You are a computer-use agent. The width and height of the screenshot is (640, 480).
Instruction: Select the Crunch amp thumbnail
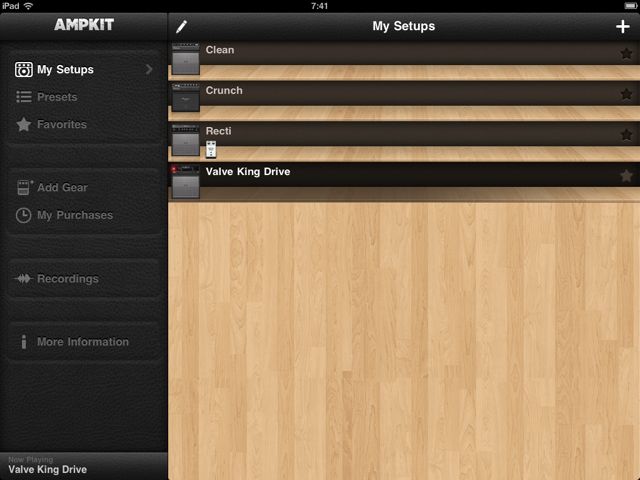186,98
